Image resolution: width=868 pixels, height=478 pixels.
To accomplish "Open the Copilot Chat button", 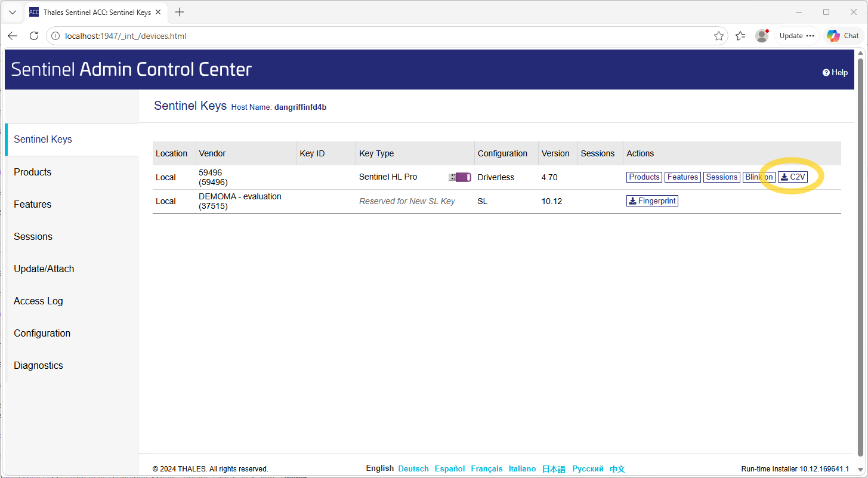I will [843, 36].
